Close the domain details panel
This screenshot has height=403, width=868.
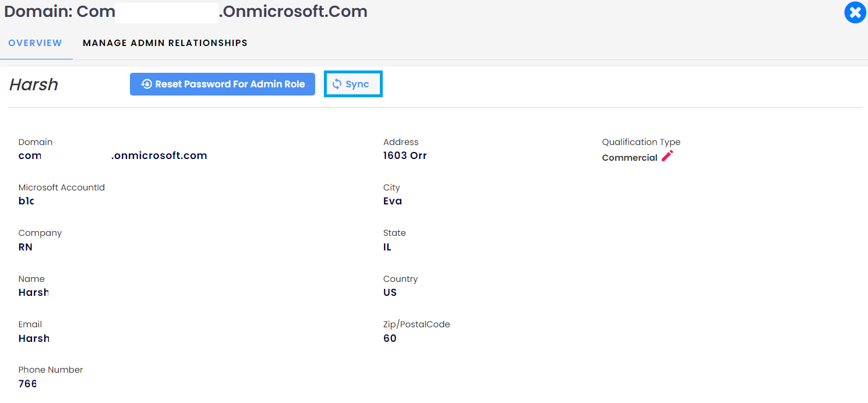855,13
